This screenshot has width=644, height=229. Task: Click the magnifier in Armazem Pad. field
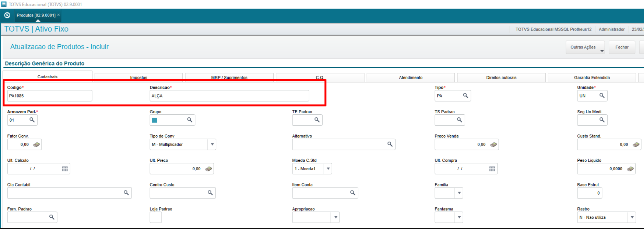click(32, 120)
